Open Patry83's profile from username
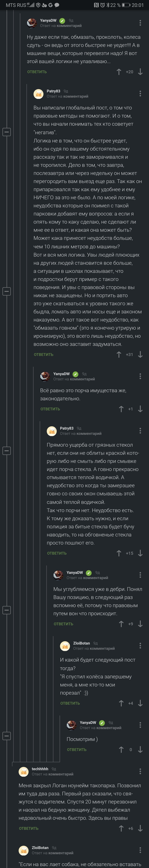The width and height of the screenshot is (149, 868). (53, 91)
